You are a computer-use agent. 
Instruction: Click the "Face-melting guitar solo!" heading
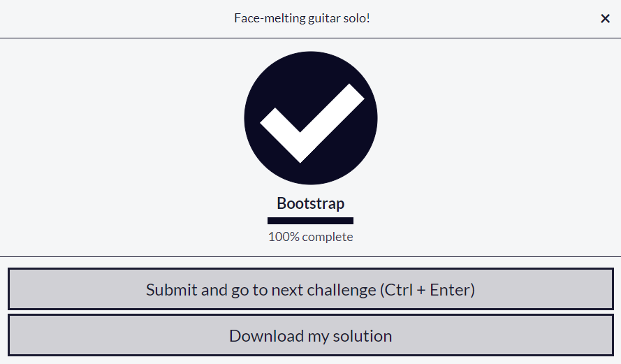point(302,17)
